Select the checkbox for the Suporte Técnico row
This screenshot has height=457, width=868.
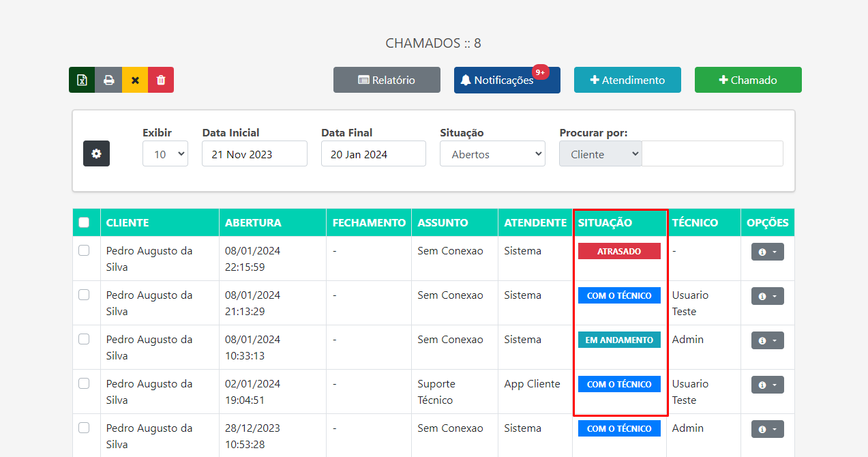pyautogui.click(x=84, y=383)
